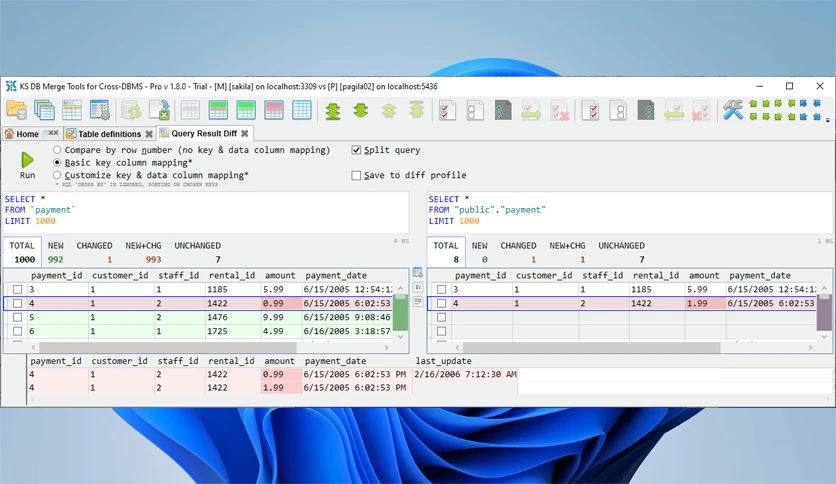This screenshot has width=836, height=484.
Task: Click bottom icon between the two result grids
Action: pyautogui.click(x=418, y=302)
